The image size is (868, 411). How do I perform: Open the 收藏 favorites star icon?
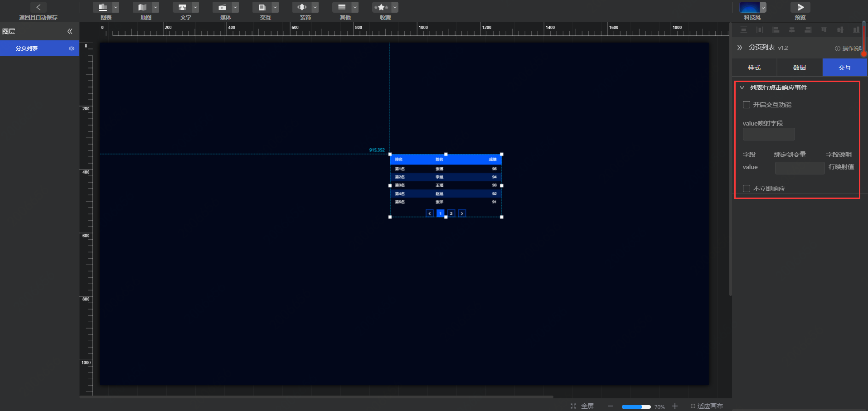coord(381,7)
